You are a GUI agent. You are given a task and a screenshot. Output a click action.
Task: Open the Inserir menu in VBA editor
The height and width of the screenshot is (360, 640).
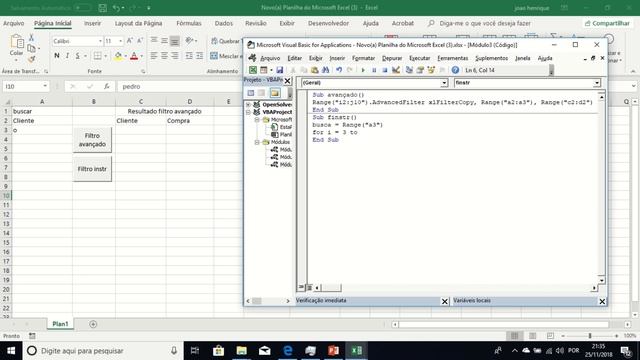[x=337, y=58]
